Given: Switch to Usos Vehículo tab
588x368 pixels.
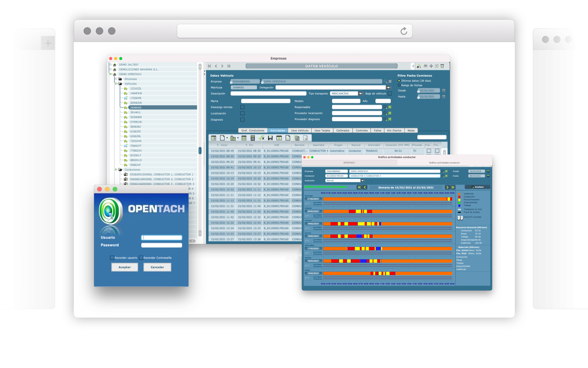Looking at the screenshot, I should pyautogui.click(x=300, y=131).
